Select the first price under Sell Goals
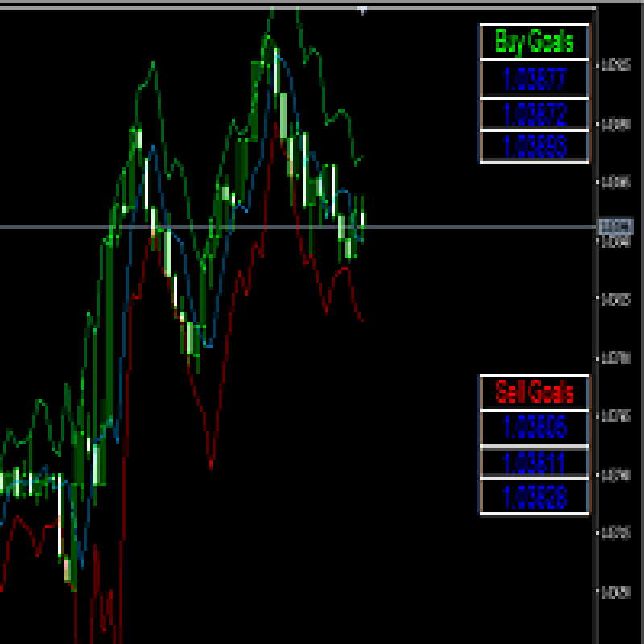 tap(535, 427)
